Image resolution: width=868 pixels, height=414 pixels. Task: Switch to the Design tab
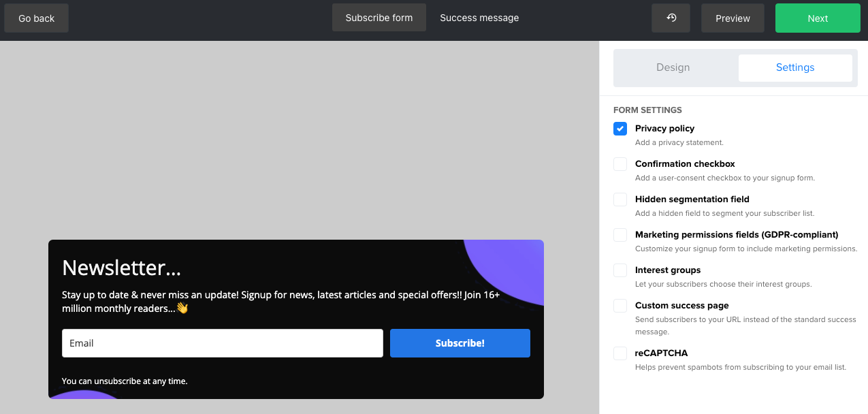[673, 67]
